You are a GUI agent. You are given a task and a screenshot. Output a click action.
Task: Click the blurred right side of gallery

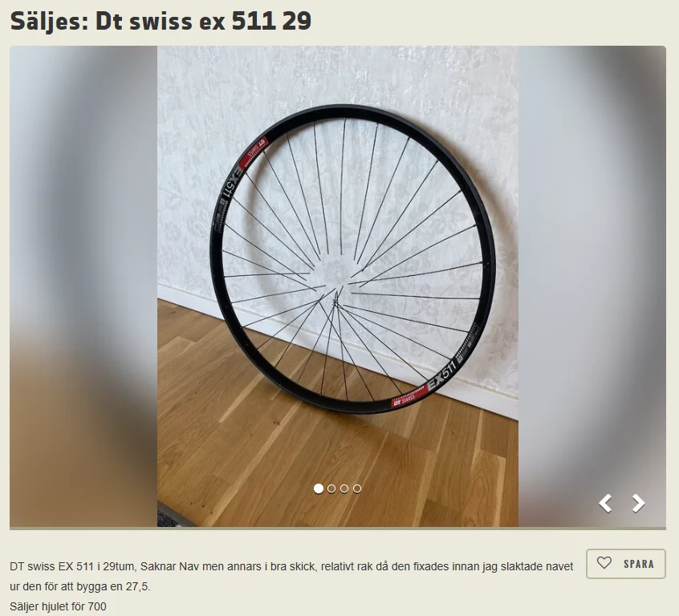(592, 286)
